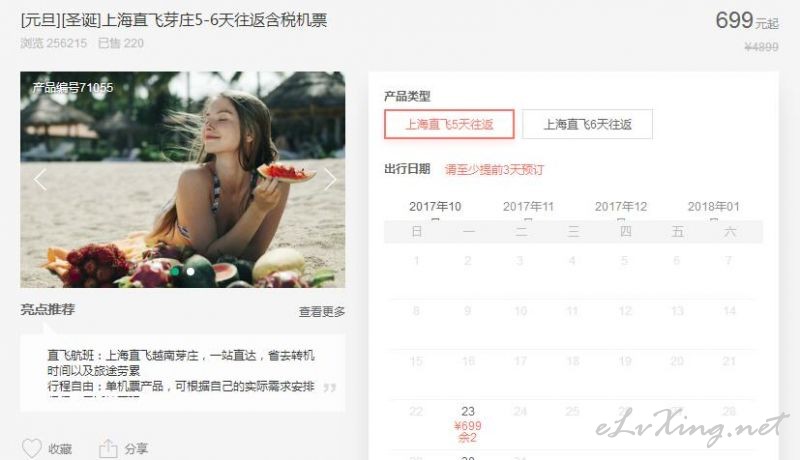Select the first green carousel dot
800x460 pixels.
176,271
